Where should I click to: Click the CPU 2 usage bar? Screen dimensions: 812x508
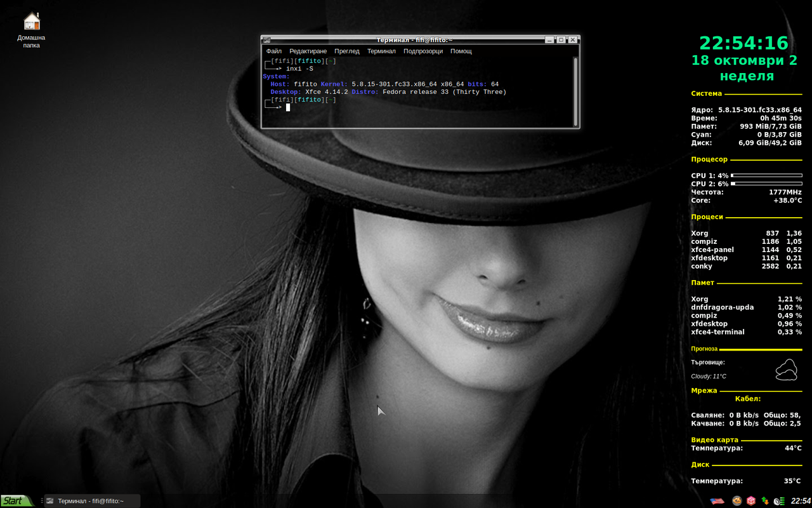[766, 184]
